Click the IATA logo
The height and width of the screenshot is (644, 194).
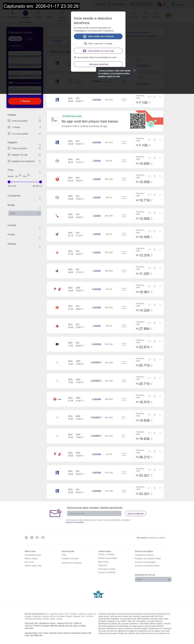[98, 595]
